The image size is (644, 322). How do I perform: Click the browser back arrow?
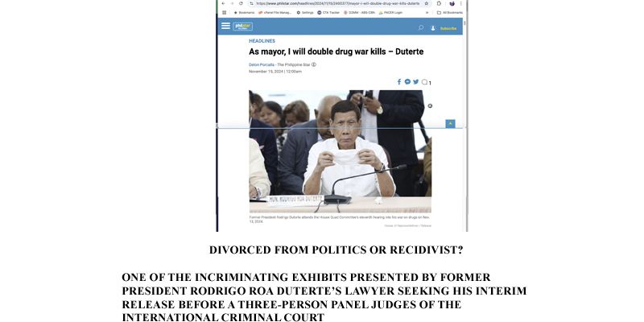point(223,3)
